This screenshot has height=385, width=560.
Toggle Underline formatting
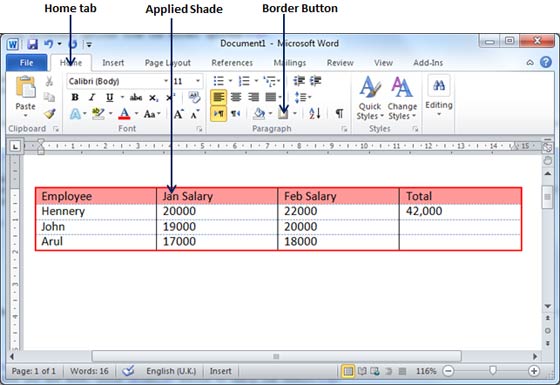pyautogui.click(x=110, y=97)
